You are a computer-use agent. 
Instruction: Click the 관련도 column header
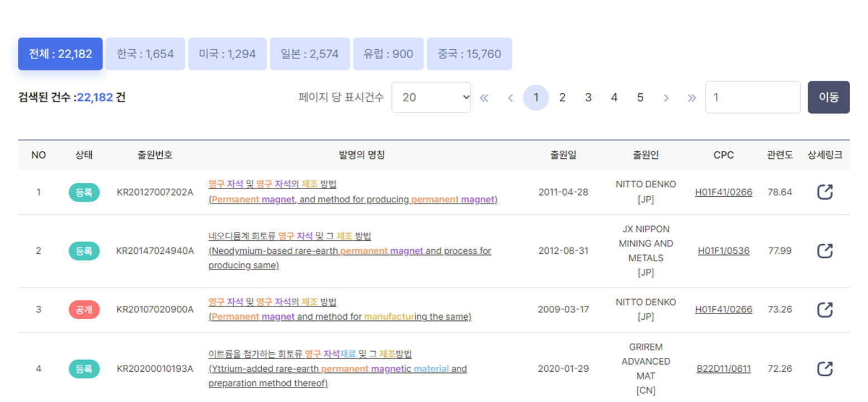(780, 155)
